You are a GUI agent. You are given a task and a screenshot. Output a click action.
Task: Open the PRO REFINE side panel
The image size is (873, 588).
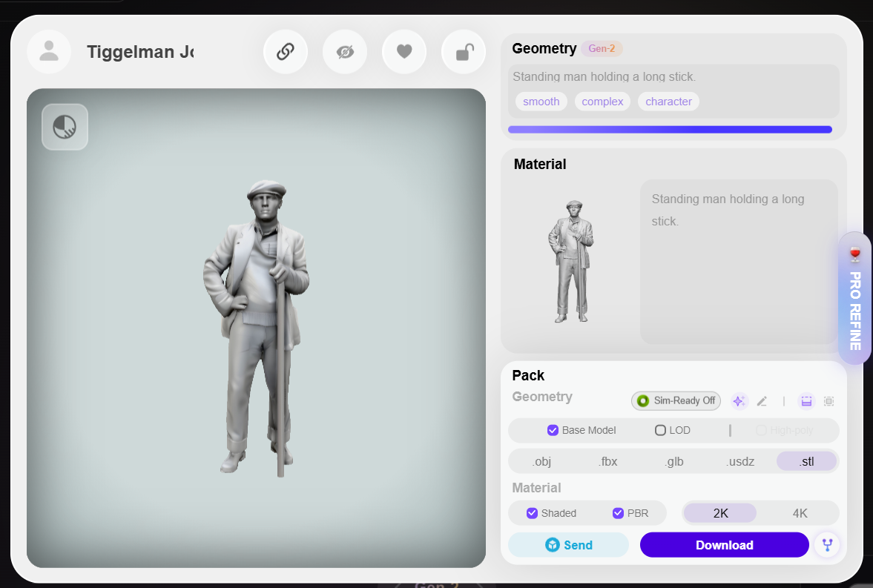854,300
